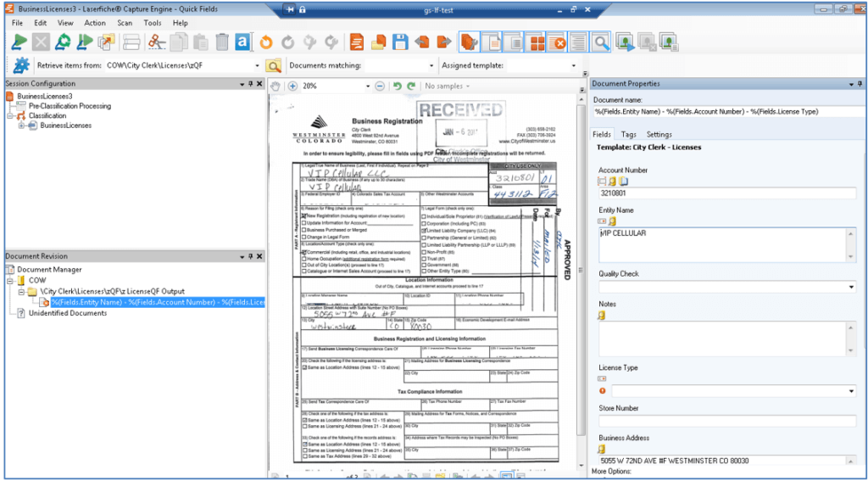Click the green rotate left arrow in viewer
This screenshot has width=868, height=481.
pos(396,86)
